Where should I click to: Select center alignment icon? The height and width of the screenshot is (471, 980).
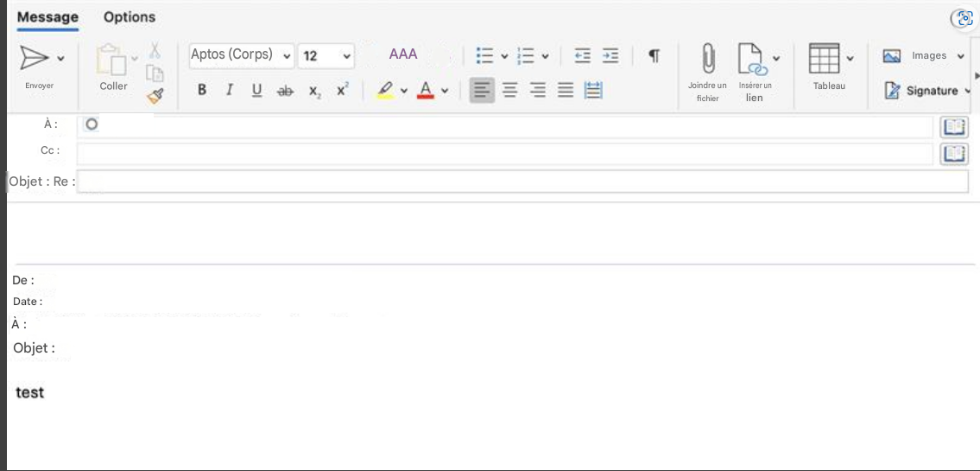(510, 92)
